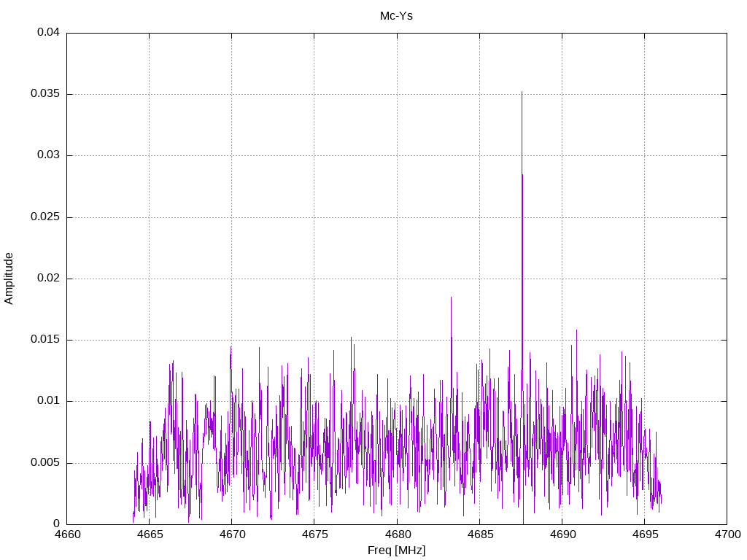This screenshot has width=747, height=560.
Task: Click the 4695 x-axis tick label
Action: coord(645,534)
